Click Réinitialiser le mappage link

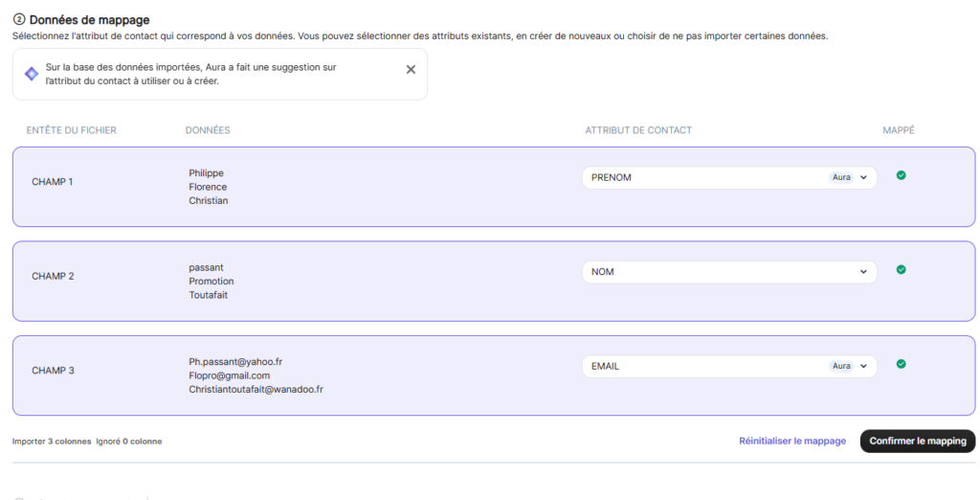click(792, 442)
